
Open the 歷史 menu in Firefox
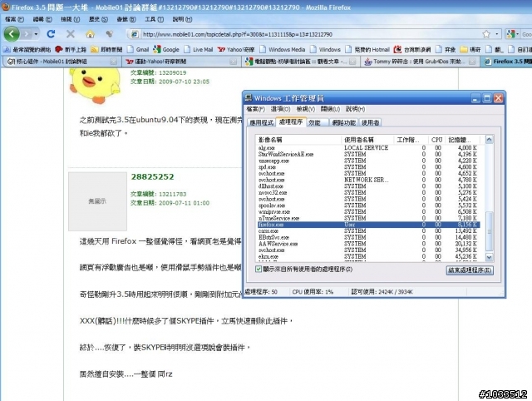tap(98, 19)
